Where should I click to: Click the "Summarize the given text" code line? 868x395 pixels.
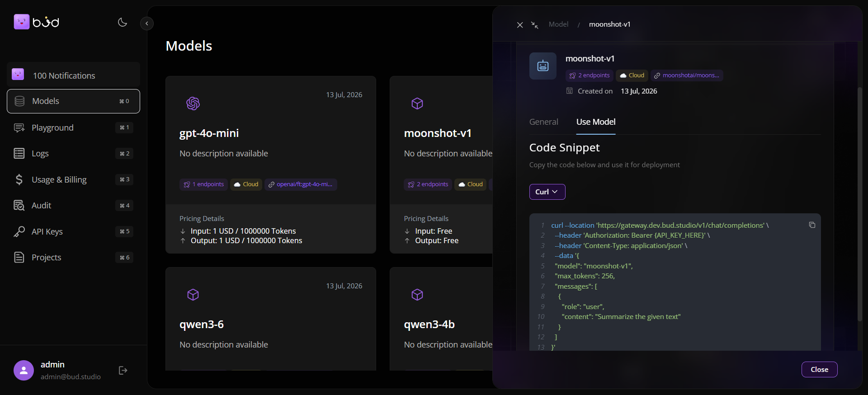pyautogui.click(x=621, y=317)
